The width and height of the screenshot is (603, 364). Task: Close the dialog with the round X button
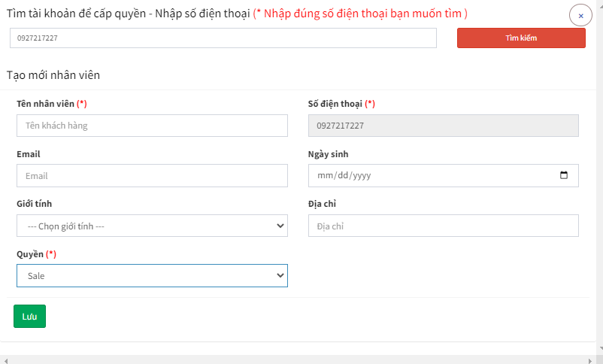(580, 15)
